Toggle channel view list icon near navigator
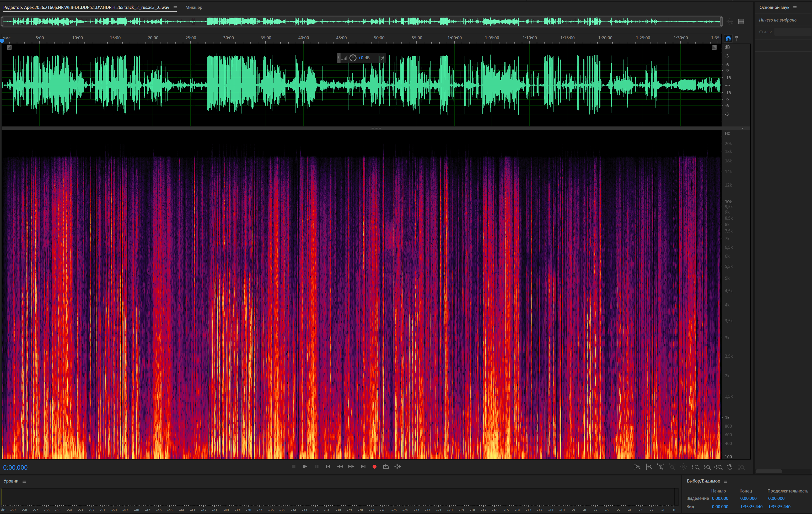 point(741,22)
